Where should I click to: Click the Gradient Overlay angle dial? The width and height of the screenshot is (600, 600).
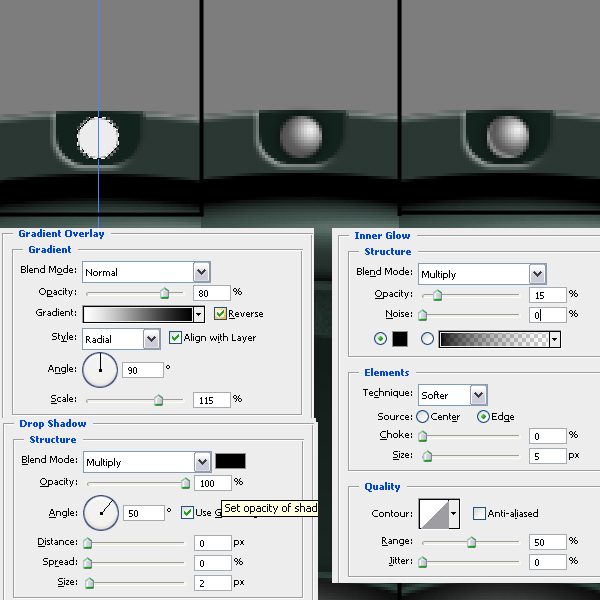tap(100, 370)
